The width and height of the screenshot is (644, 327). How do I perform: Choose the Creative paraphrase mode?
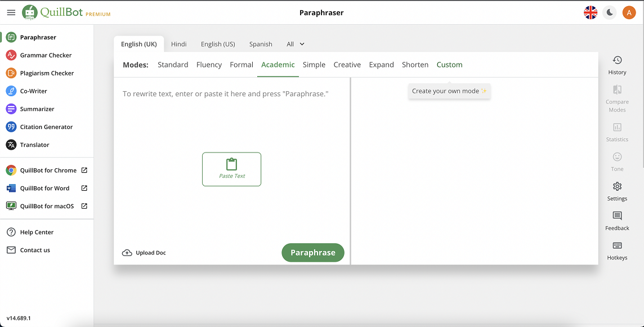347,65
